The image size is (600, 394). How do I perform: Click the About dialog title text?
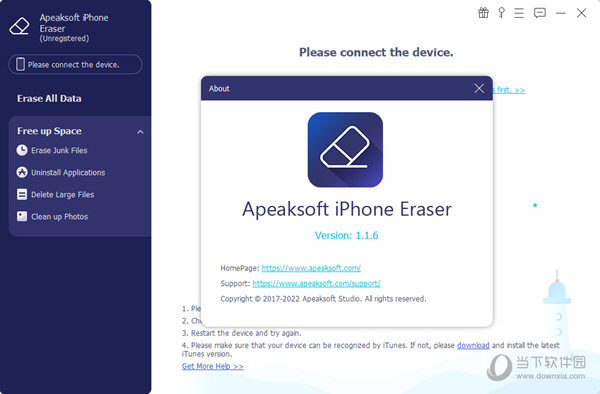click(x=219, y=88)
